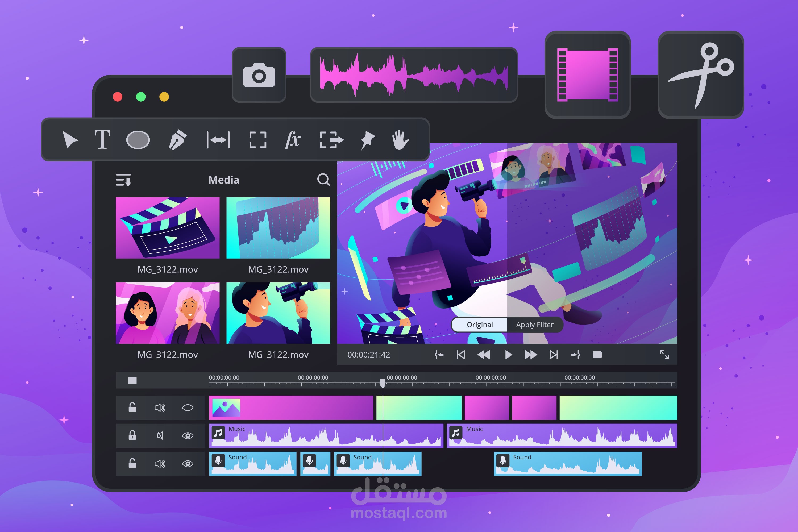Select the Ellipse shape tool
798x532 pixels.
click(138, 140)
